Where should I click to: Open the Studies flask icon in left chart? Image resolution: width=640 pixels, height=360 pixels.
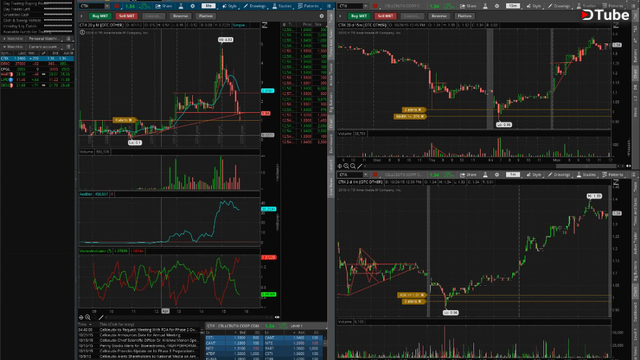pyautogui.click(x=282, y=6)
